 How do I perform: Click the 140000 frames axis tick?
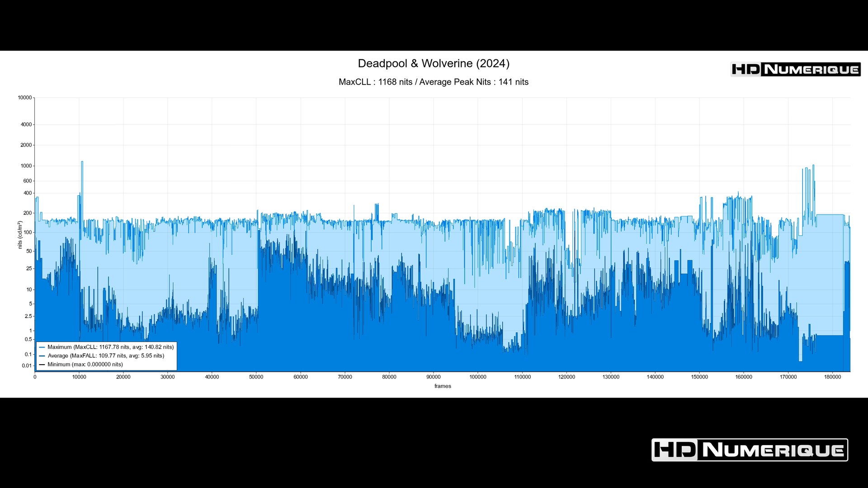pyautogui.click(x=656, y=377)
